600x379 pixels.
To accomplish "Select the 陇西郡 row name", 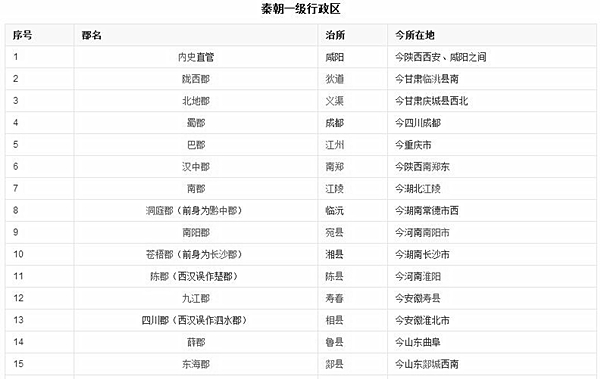I will pyautogui.click(x=196, y=79).
